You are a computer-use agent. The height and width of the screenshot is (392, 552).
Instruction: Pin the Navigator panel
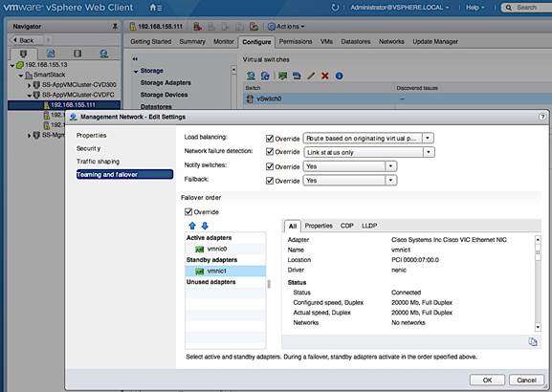(x=115, y=27)
